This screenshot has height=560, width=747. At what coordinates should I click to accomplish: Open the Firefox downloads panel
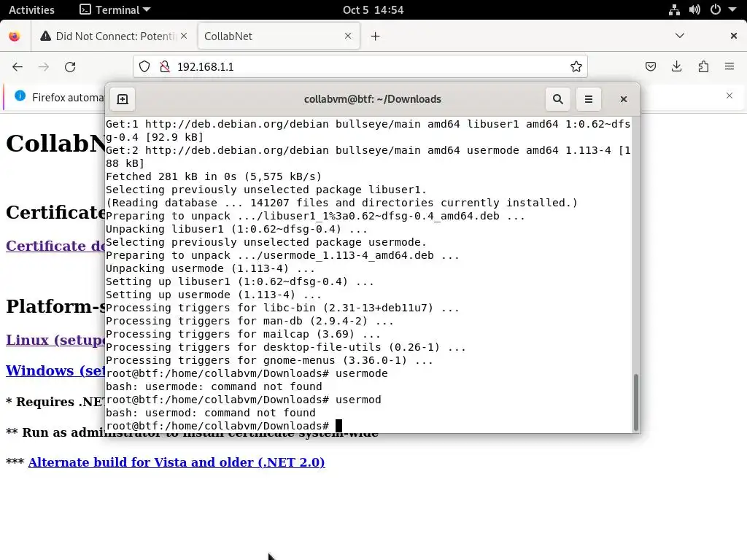coord(676,66)
